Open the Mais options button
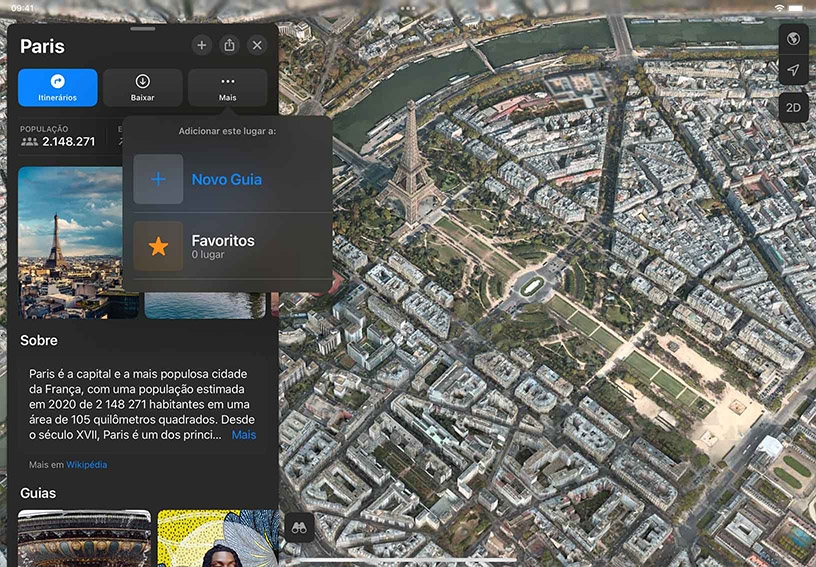 pos(227,87)
